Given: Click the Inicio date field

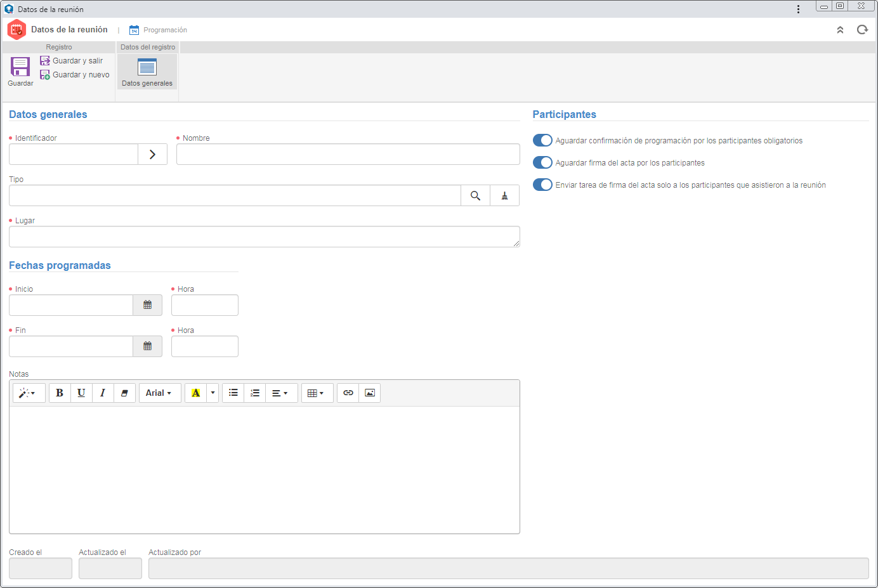Looking at the screenshot, I should [71, 305].
